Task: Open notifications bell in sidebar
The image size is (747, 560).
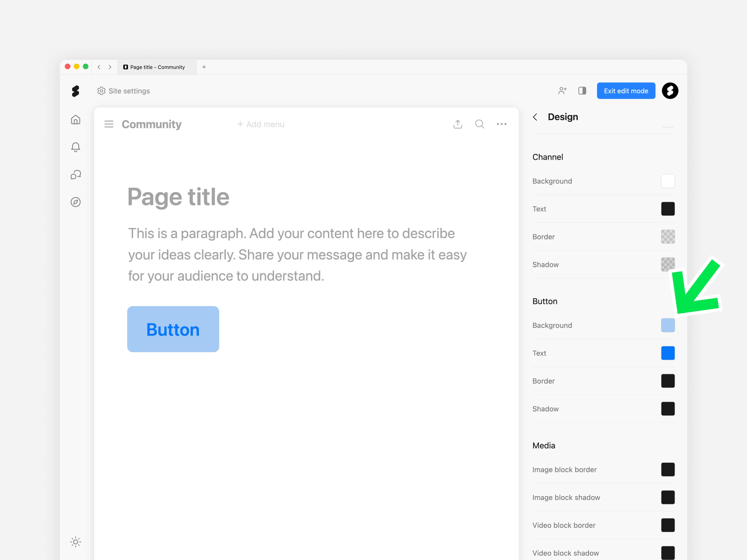Action: pos(76,147)
